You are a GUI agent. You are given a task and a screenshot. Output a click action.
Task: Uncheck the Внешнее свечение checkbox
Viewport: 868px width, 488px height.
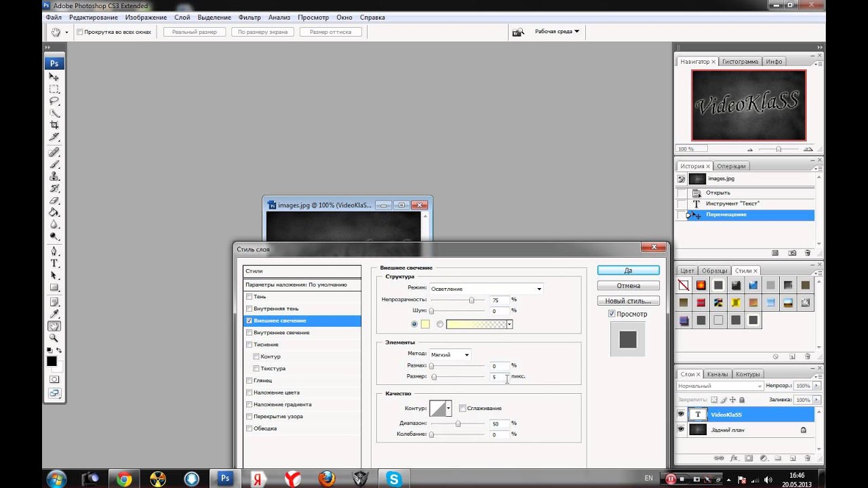pos(250,321)
